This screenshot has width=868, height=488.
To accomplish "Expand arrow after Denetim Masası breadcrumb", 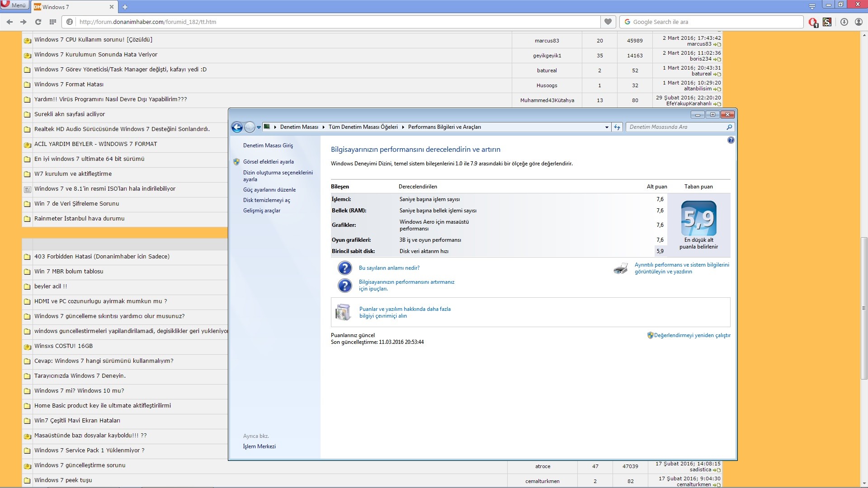I will tap(323, 127).
